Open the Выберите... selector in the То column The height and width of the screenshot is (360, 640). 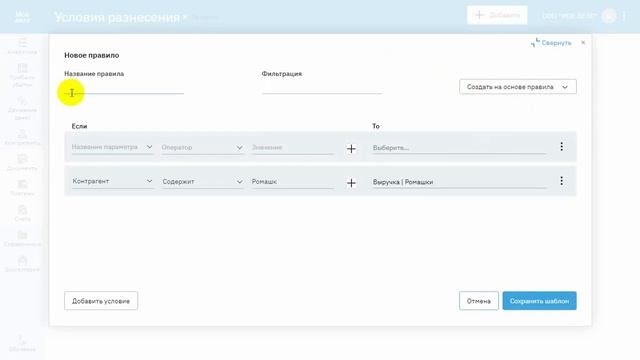[459, 148]
